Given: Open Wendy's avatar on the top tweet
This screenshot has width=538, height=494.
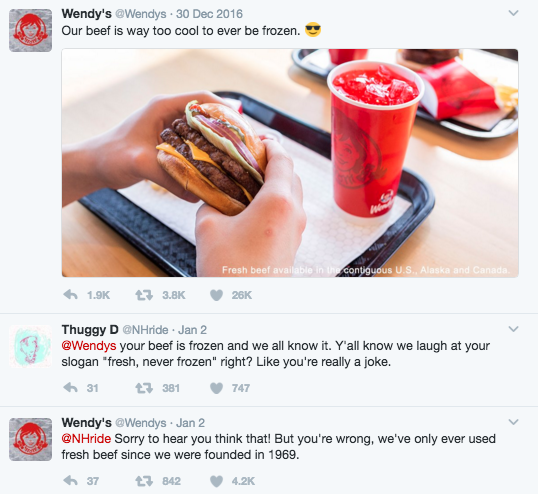Looking at the screenshot, I should pyautogui.click(x=31, y=31).
